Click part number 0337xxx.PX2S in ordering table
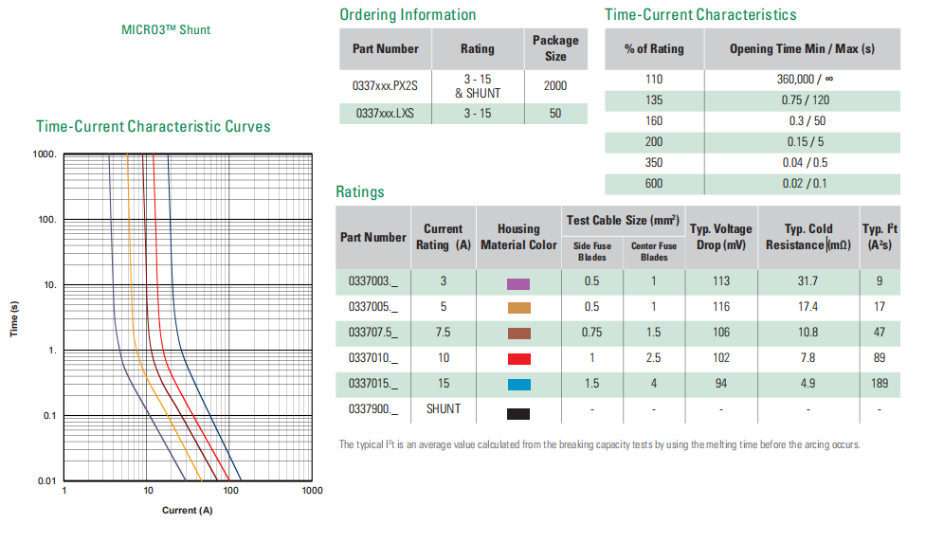 [x=385, y=85]
